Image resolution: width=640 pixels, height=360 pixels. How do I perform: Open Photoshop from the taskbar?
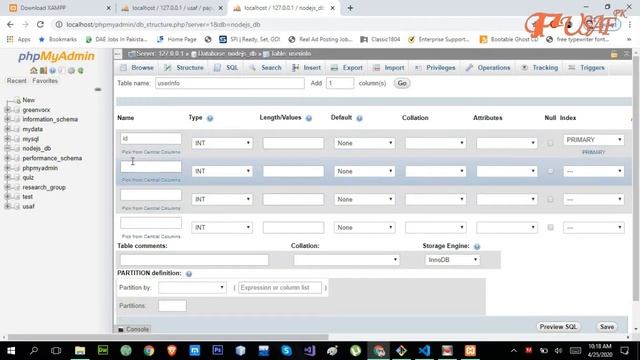218,351
